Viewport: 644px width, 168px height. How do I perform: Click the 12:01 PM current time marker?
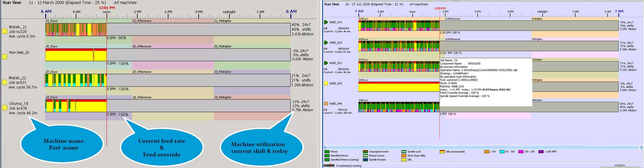[x=107, y=8]
